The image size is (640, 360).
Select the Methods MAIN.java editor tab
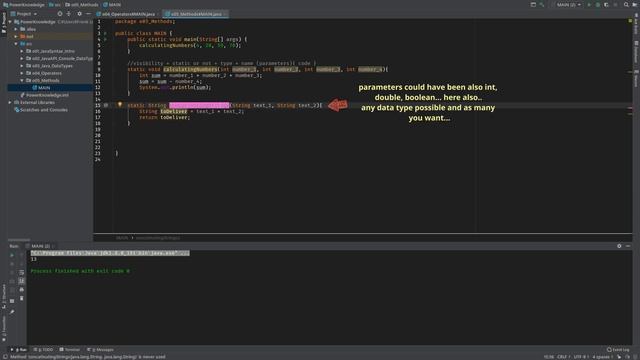(195, 14)
